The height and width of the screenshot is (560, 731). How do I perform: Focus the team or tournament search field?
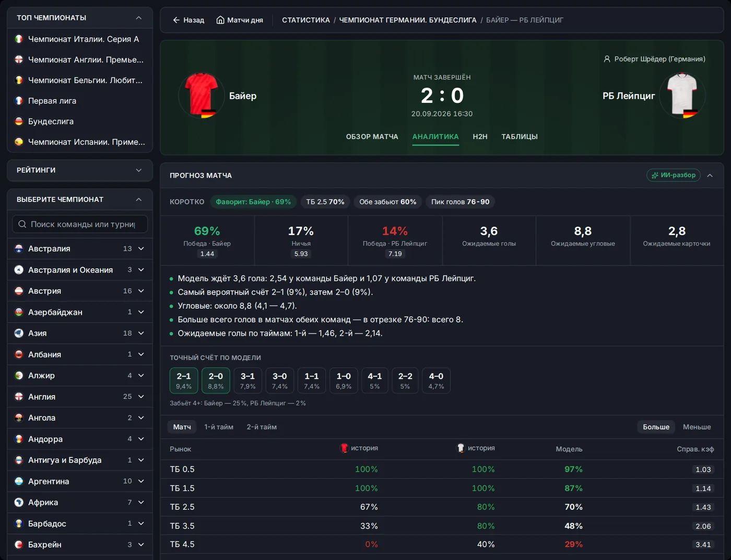pyautogui.click(x=80, y=224)
